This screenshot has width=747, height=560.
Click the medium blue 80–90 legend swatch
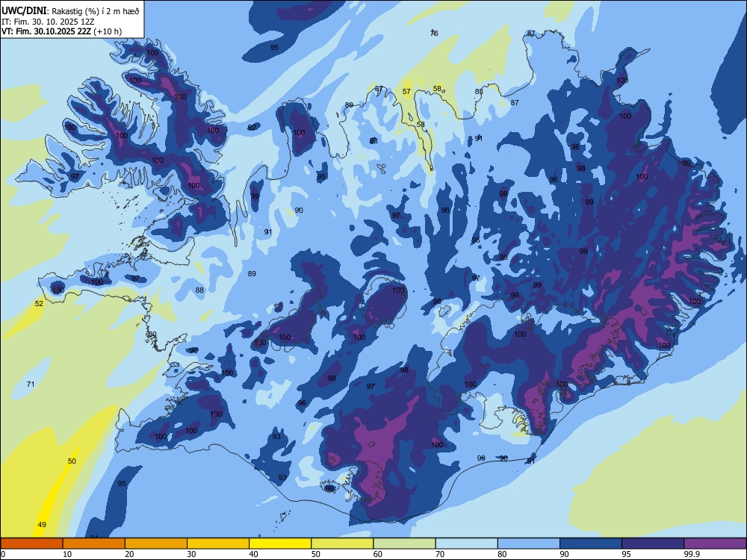click(x=529, y=544)
